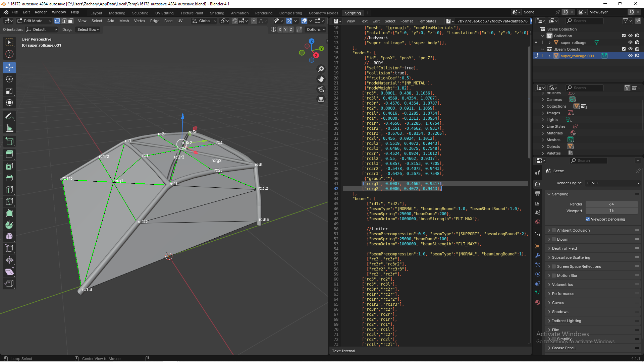Select the Knife tool
644x362 pixels.
[9, 201]
